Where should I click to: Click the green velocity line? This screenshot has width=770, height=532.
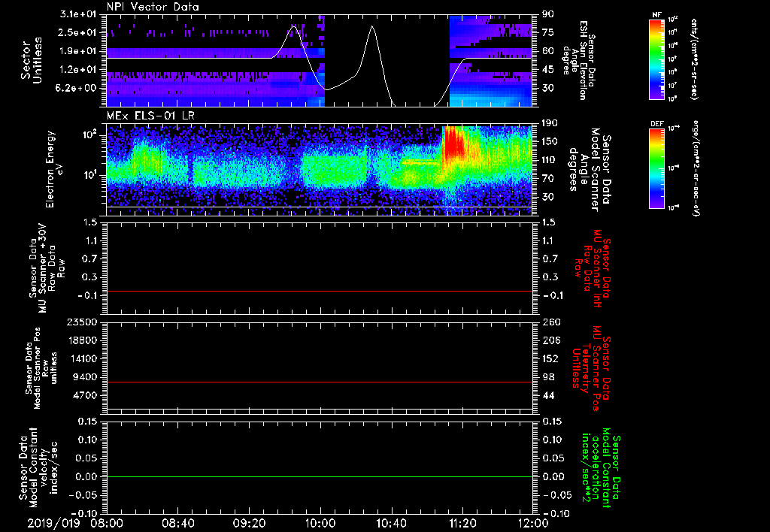pyautogui.click(x=320, y=476)
